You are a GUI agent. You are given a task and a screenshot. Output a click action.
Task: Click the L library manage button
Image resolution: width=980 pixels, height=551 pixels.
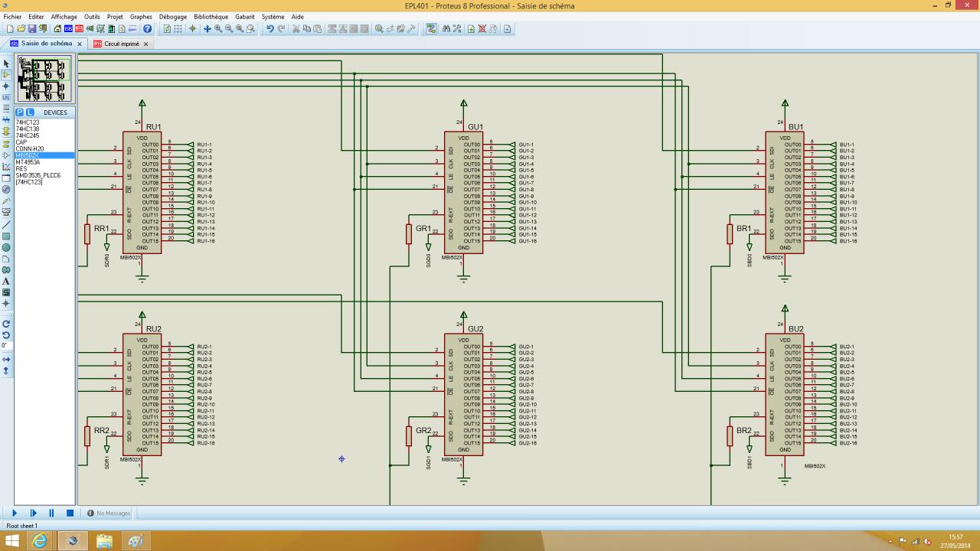pos(30,112)
